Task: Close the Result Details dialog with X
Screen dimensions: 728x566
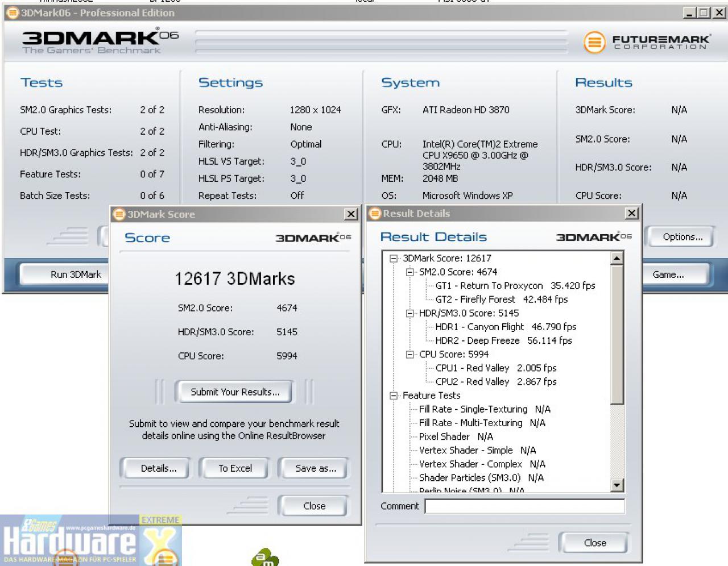Action: (x=632, y=214)
